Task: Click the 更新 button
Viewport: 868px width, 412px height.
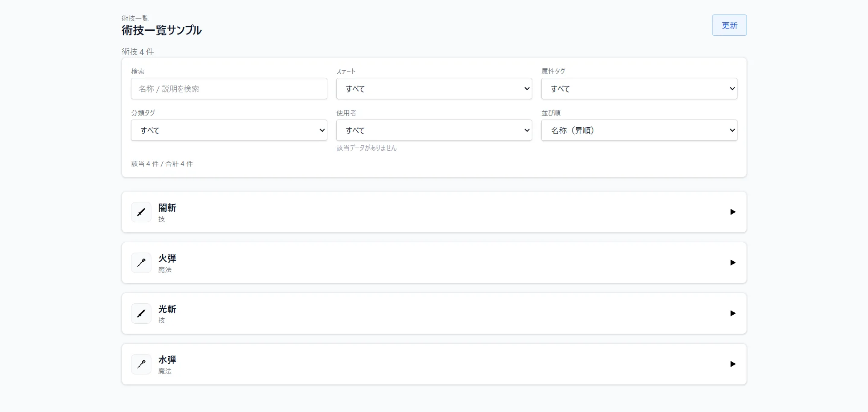Action: [729, 25]
